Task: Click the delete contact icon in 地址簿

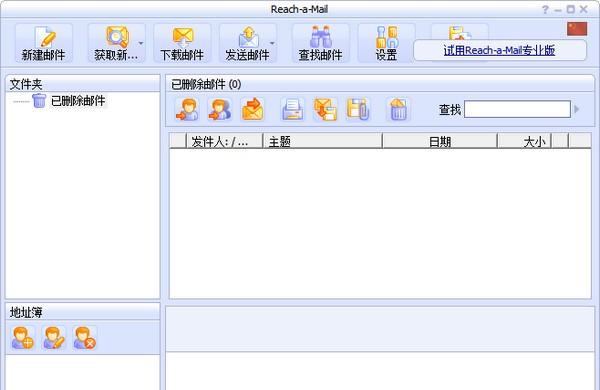Action: coord(85,338)
